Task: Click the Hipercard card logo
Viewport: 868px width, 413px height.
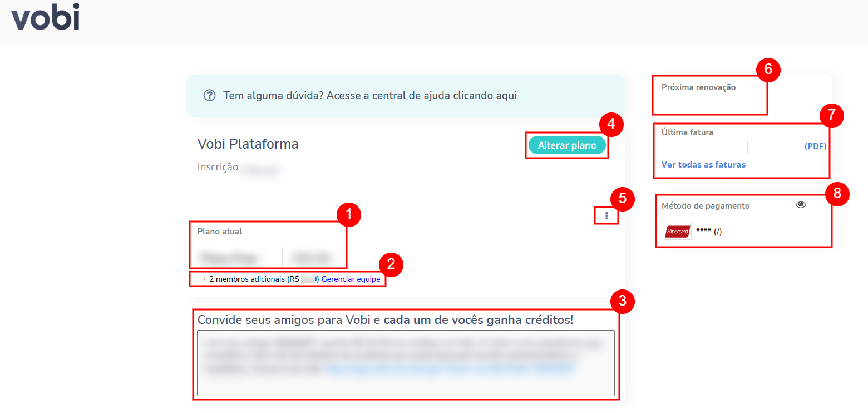Action: point(677,231)
